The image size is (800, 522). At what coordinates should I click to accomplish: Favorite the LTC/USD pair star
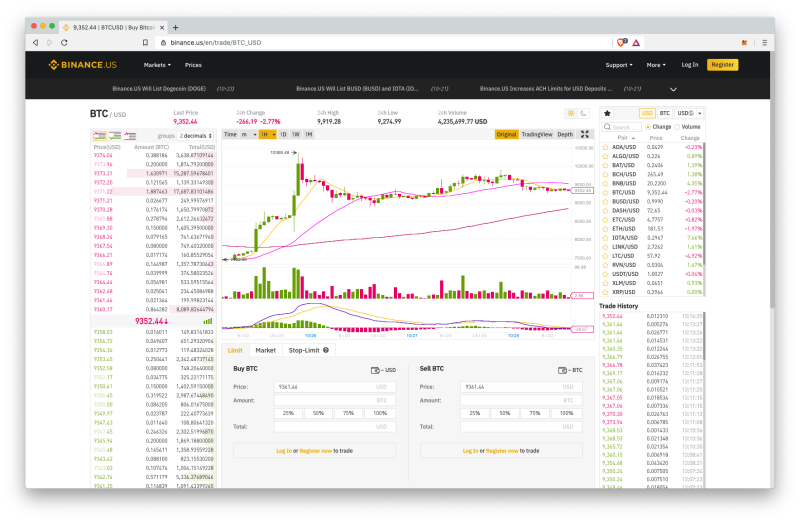606,256
